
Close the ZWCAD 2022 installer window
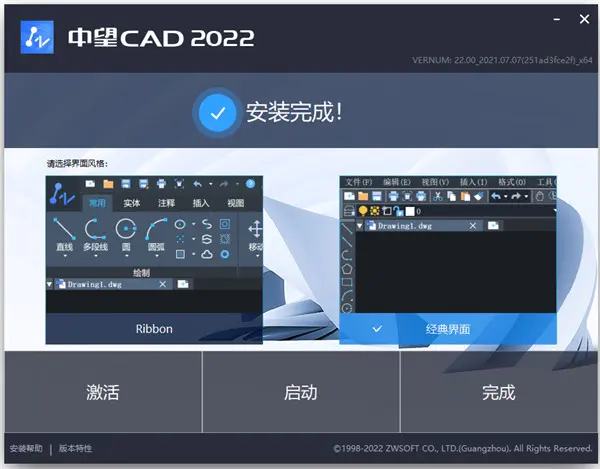click(584, 19)
